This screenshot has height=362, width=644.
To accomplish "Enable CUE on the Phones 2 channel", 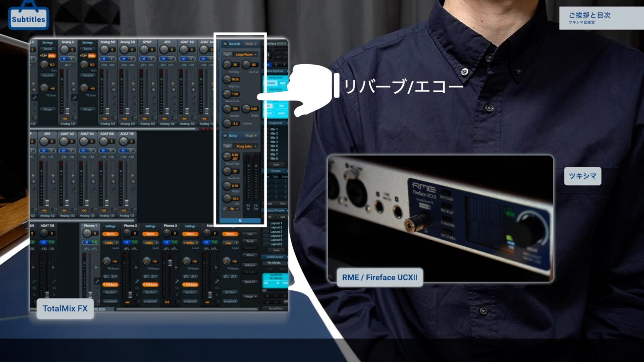I will point(135,242).
